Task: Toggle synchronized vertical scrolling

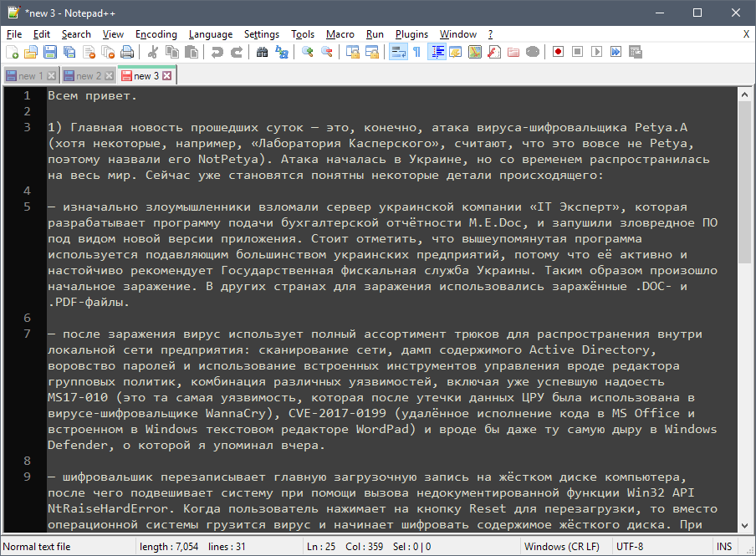Action: [352, 52]
